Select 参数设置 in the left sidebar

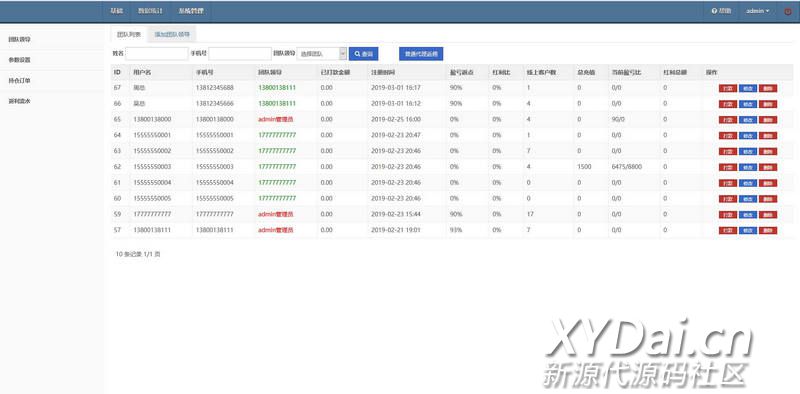tap(19, 60)
